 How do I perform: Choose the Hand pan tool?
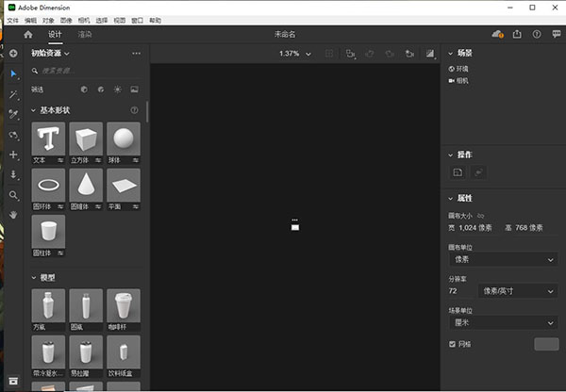[13, 215]
